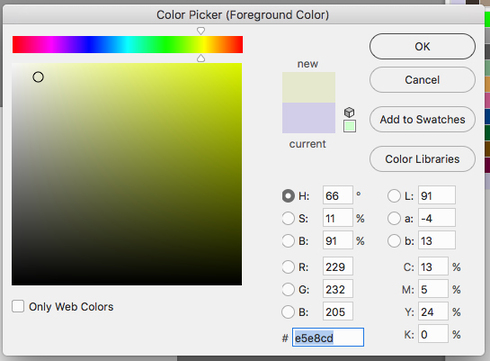Click the S saturation field showing 11
The height and width of the screenshot is (361, 490).
coord(338,218)
